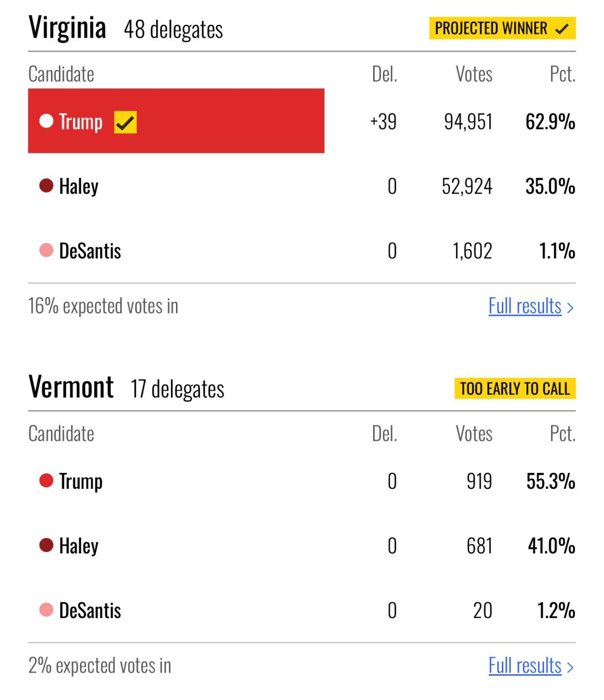604x700 pixels.
Task: Click the chevron after Virginia Full results
Action: 570,308
